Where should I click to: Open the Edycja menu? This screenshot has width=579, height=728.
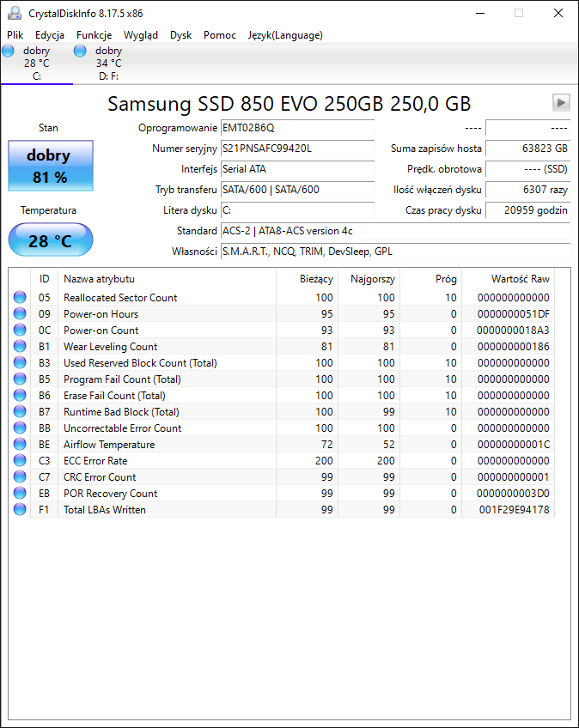(50, 35)
